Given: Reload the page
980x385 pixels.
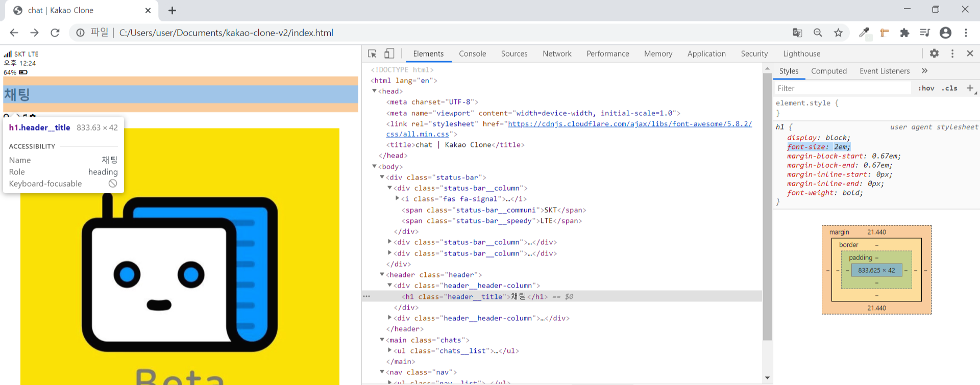Looking at the screenshot, I should click(x=55, y=33).
